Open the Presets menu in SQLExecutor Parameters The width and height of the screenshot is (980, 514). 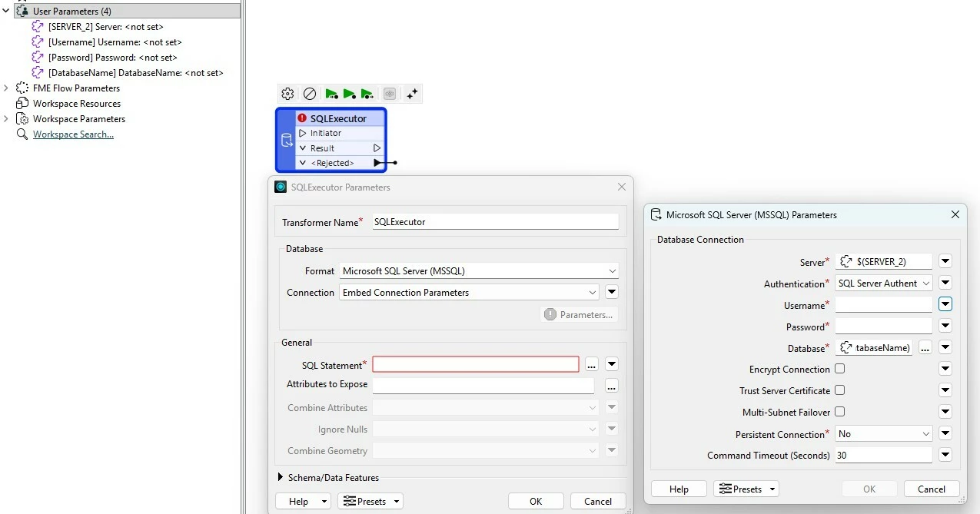click(x=370, y=501)
